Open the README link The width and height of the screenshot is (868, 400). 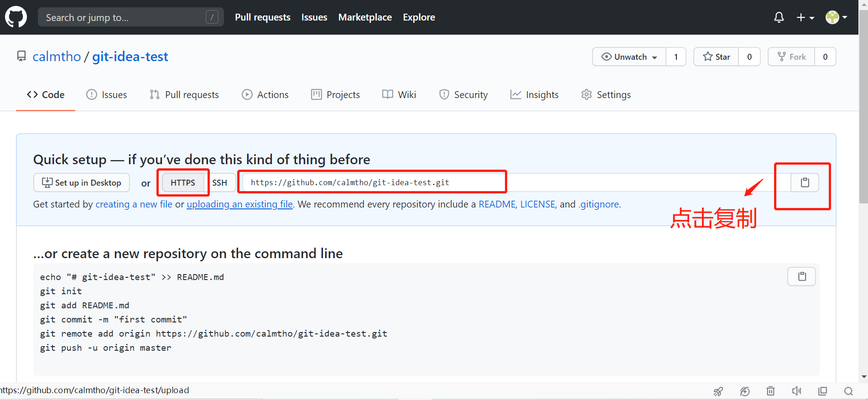497,204
